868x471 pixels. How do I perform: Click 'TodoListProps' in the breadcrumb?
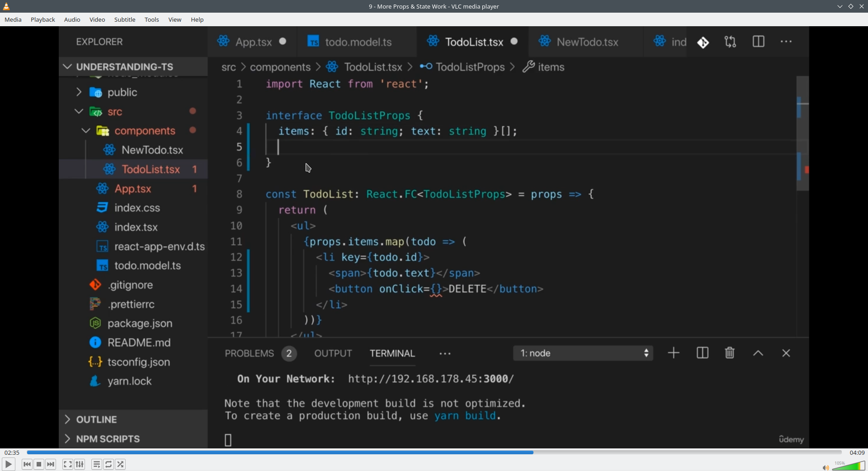470,67
